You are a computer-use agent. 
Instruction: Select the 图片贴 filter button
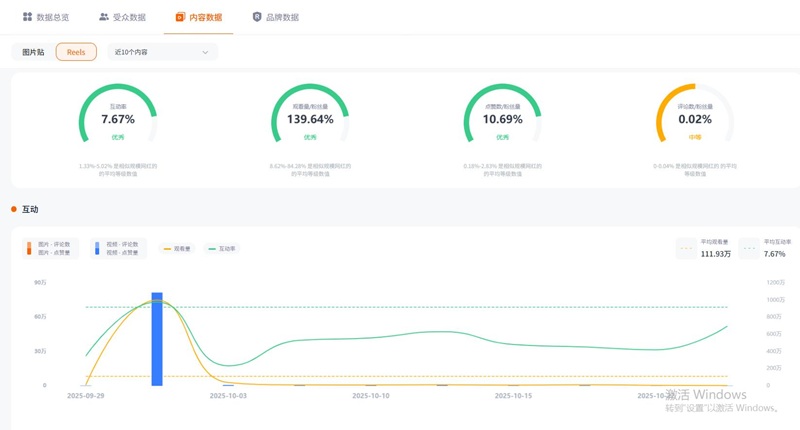point(33,52)
